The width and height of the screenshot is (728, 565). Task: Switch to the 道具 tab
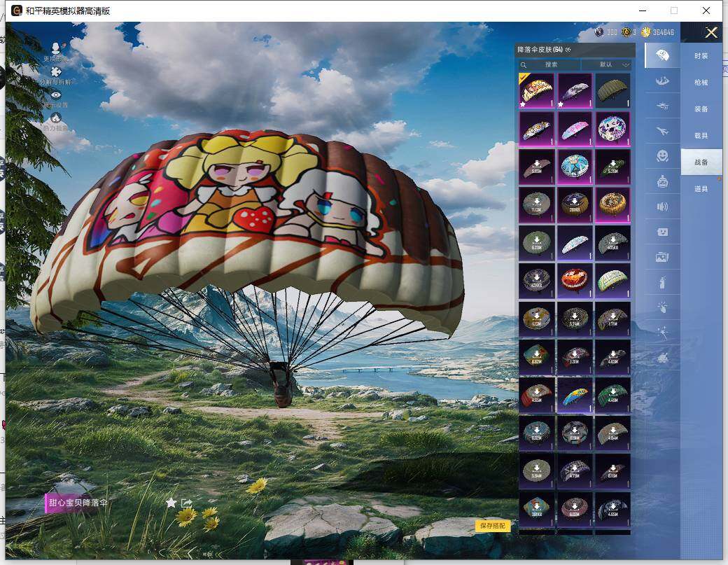(x=701, y=188)
